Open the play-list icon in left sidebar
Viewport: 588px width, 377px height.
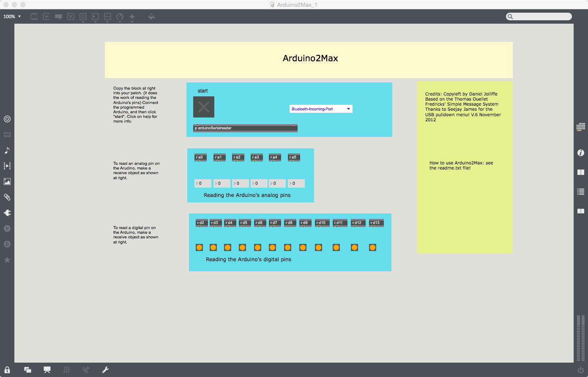7,166
